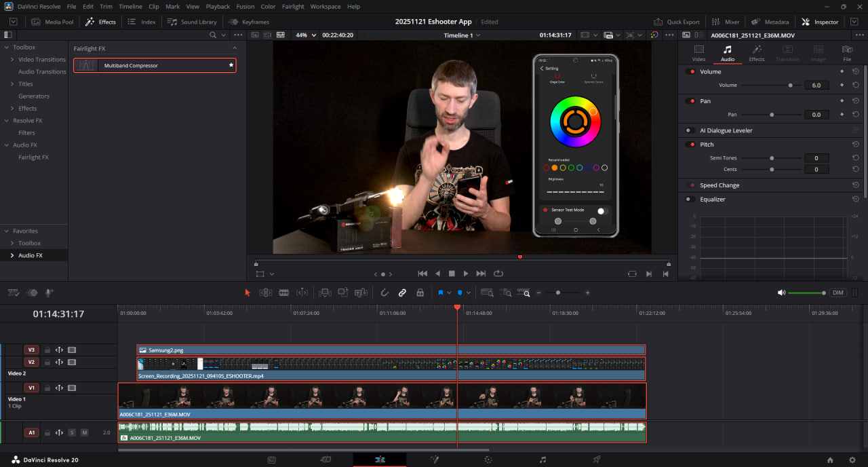Image resolution: width=868 pixels, height=467 pixels.
Task: Click the position lock padlock in toolbar
Action: point(420,293)
